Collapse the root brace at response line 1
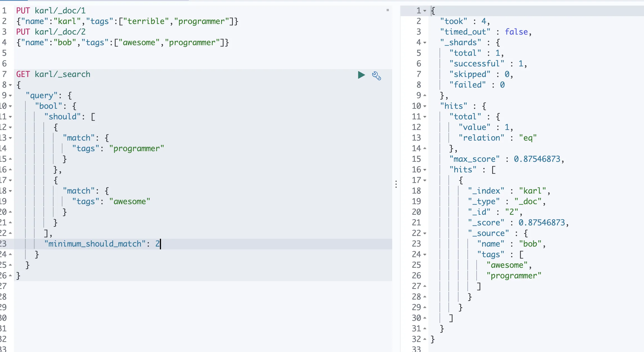The width and height of the screenshot is (644, 352). point(425,11)
